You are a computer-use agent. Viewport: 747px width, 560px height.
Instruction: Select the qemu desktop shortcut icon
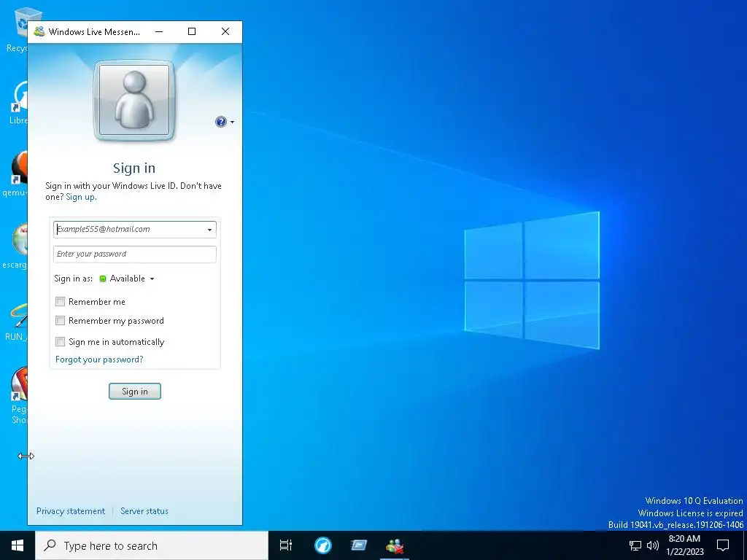16,174
